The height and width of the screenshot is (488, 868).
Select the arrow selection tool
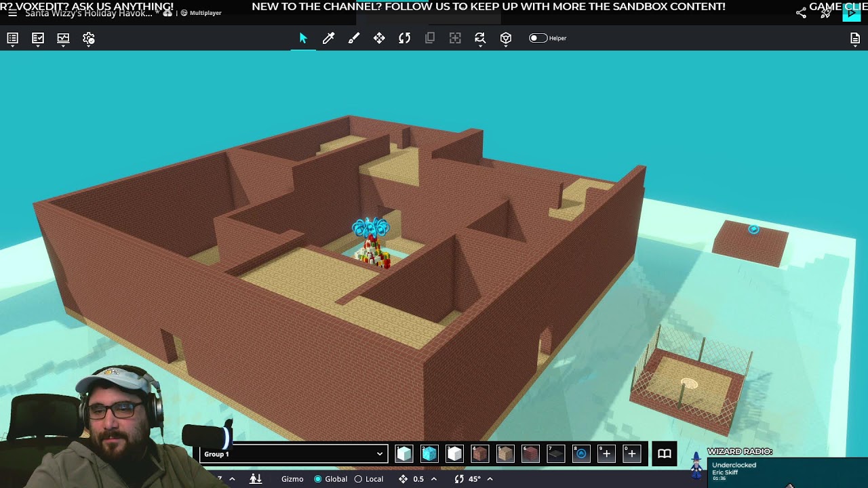click(303, 39)
